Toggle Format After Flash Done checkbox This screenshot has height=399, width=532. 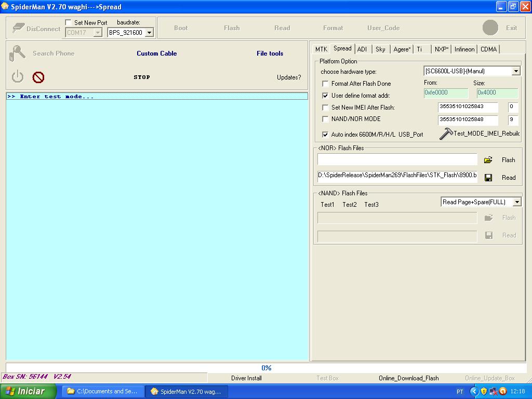pyautogui.click(x=325, y=84)
